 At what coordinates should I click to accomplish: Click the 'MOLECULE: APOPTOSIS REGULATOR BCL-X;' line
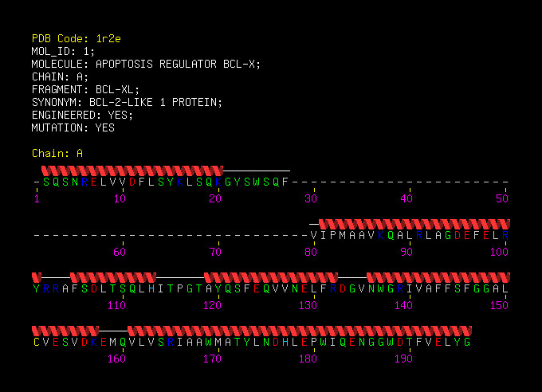click(x=146, y=64)
